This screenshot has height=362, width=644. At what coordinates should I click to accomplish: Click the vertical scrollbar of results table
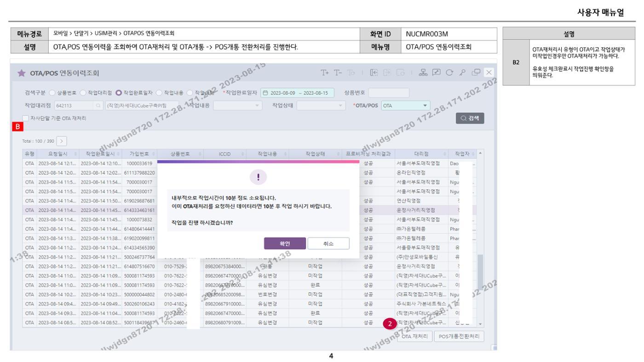pyautogui.click(x=480, y=271)
